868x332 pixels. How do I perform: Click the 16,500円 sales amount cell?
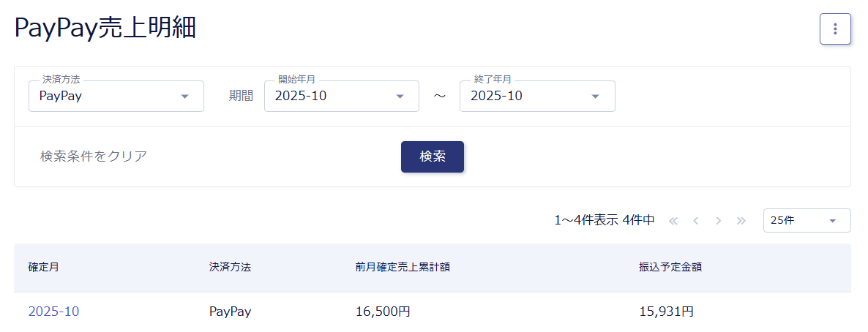pyautogui.click(x=383, y=312)
